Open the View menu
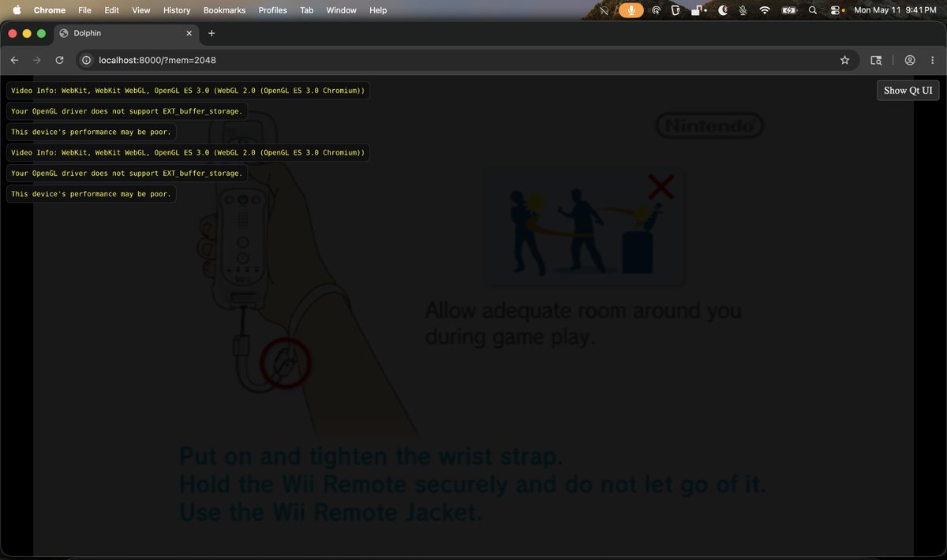The image size is (947, 560). click(140, 10)
